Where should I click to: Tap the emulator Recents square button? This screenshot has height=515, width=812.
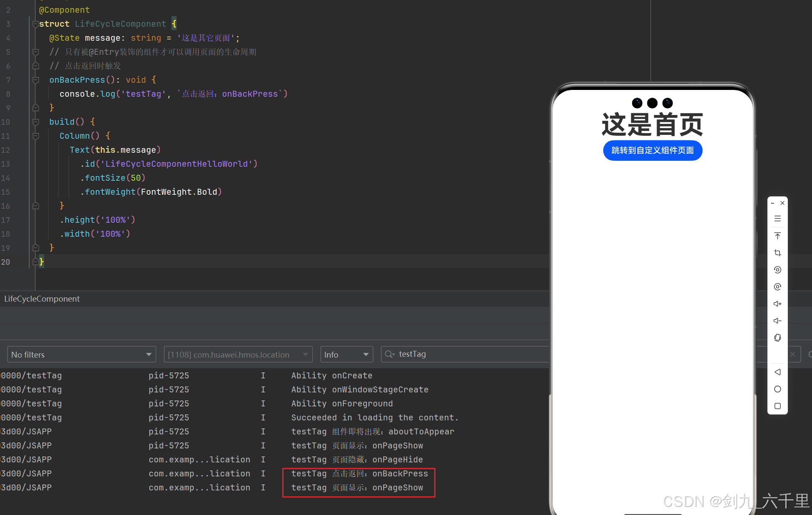778,406
